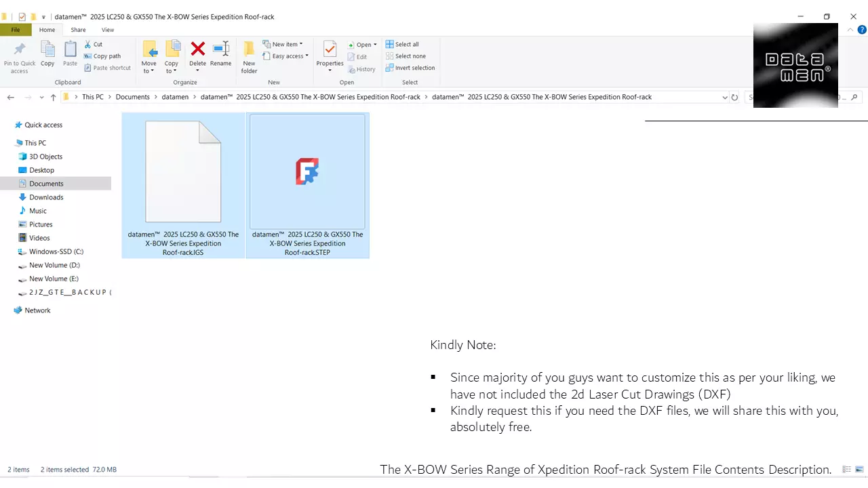Viewport: 868px width, 488px height.
Task: Create a New folder
Action: (x=249, y=57)
